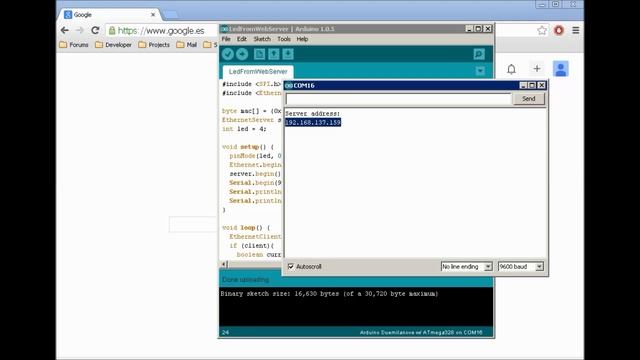Click the Arduino Upload arrow button
This screenshot has height=360, width=640.
pos(242,54)
